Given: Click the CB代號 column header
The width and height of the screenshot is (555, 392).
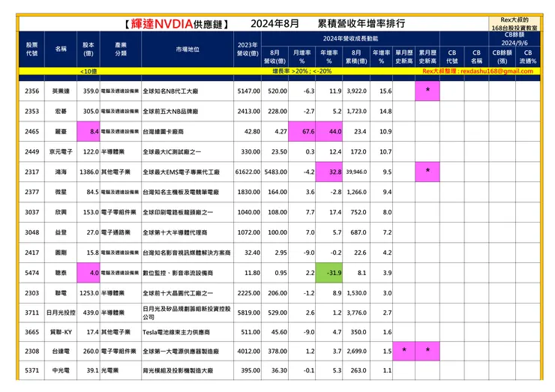Looking at the screenshot, I should point(452,57).
